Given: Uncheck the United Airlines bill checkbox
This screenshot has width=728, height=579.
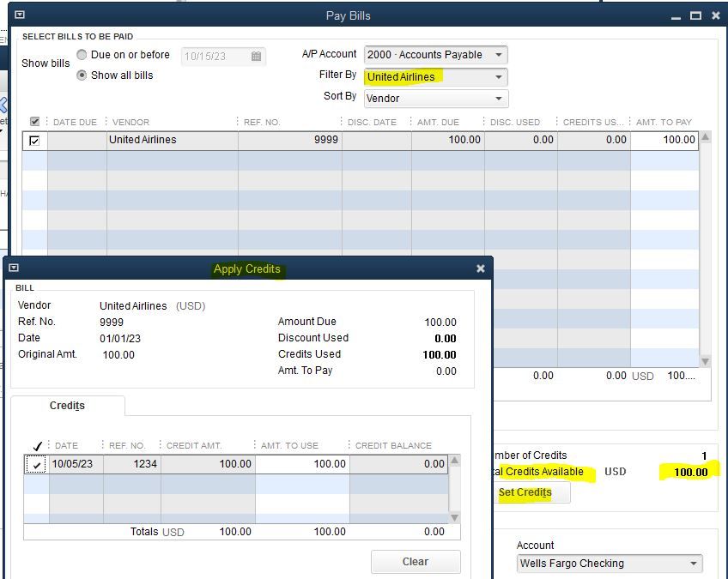Looking at the screenshot, I should coord(34,140).
